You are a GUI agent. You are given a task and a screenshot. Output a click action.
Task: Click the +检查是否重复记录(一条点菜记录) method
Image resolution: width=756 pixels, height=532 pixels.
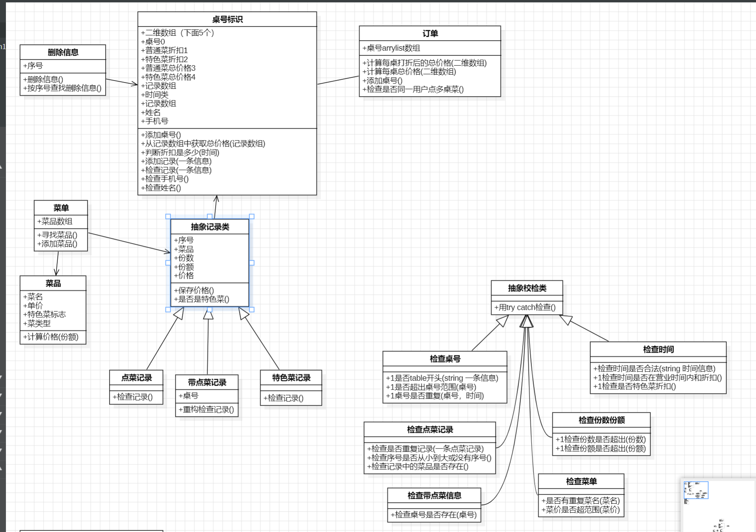[x=425, y=449]
